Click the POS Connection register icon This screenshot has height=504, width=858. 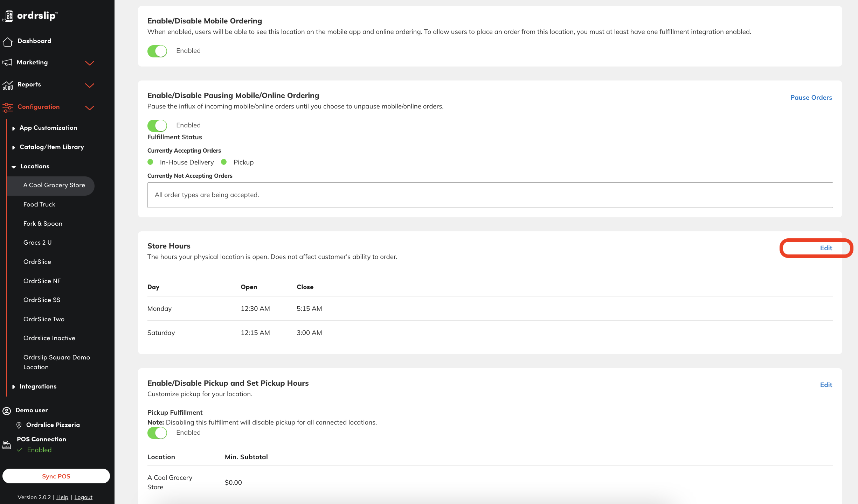[7, 445]
